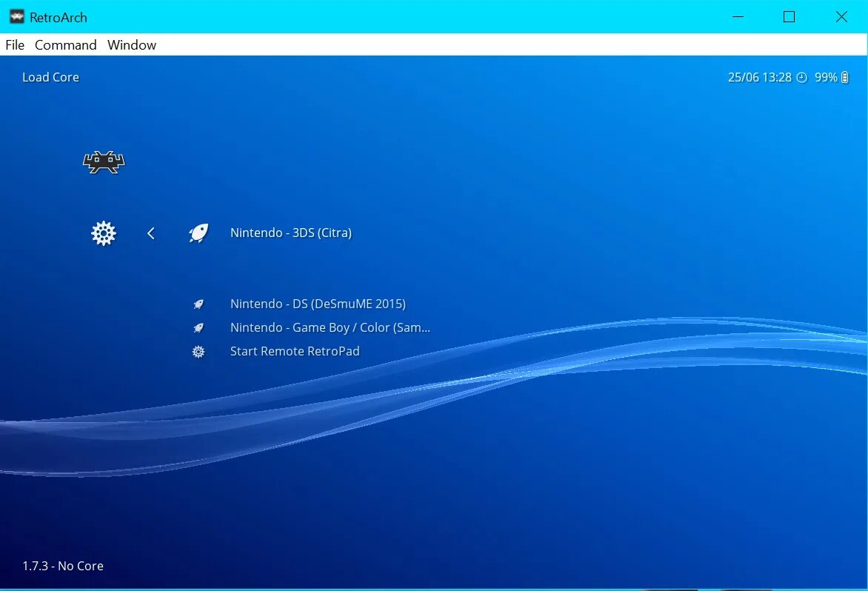
Task: Click the rocket icon beside Nintendo DS DeSmuME
Action: click(198, 304)
